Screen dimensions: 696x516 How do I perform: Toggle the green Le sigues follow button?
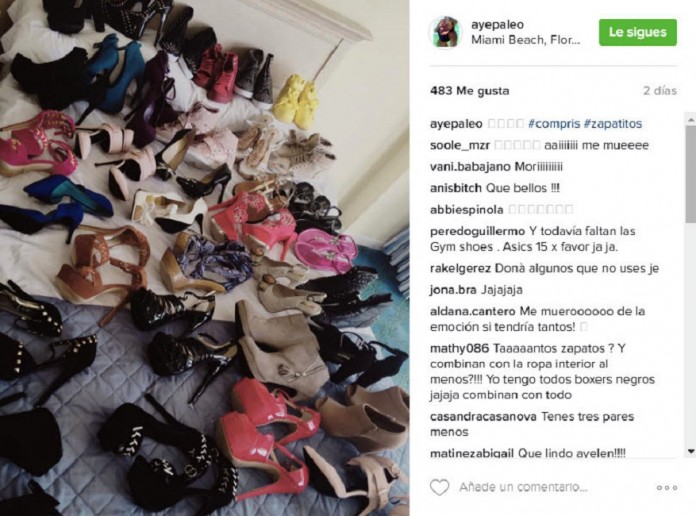(637, 32)
